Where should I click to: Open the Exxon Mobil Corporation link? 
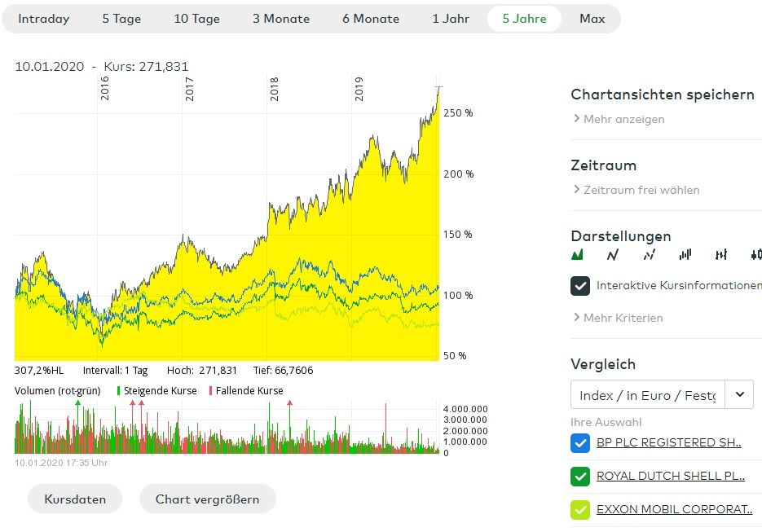[x=674, y=509]
